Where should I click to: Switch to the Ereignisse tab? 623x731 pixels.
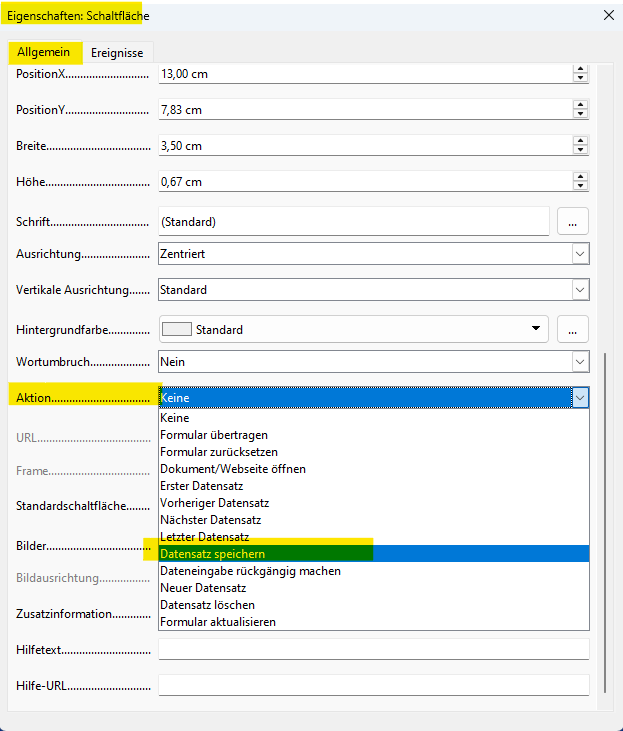click(x=117, y=52)
